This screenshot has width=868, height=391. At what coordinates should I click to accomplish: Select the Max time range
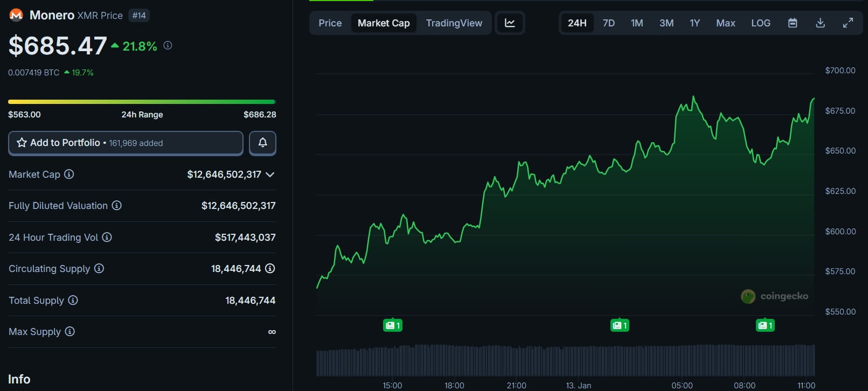(725, 23)
